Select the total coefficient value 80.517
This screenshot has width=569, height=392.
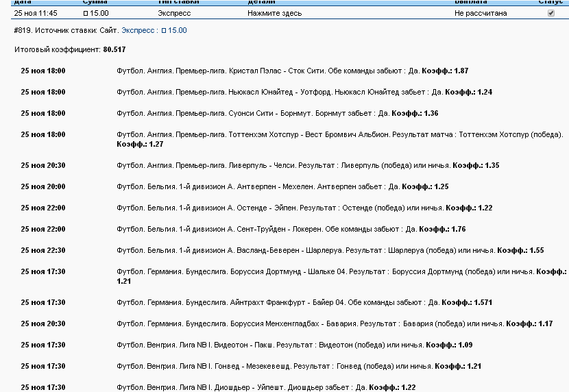click(x=114, y=49)
